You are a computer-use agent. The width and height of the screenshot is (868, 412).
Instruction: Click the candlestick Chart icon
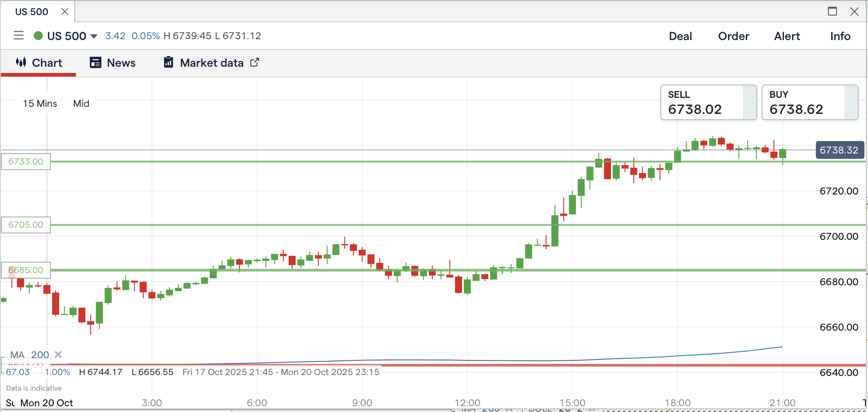21,62
